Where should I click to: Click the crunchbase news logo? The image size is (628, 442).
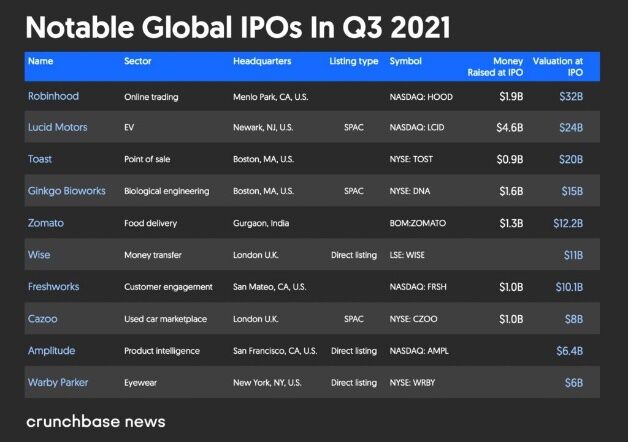[x=96, y=421]
